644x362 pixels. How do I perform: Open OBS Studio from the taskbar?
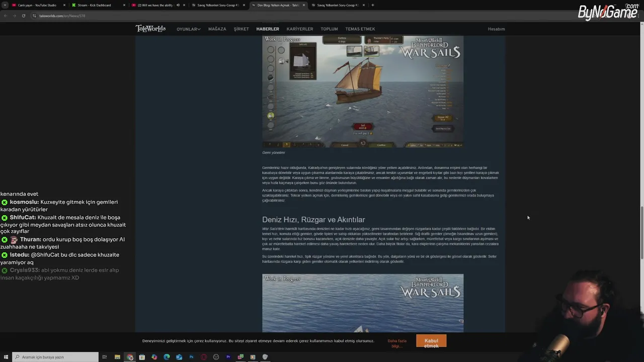click(x=216, y=357)
